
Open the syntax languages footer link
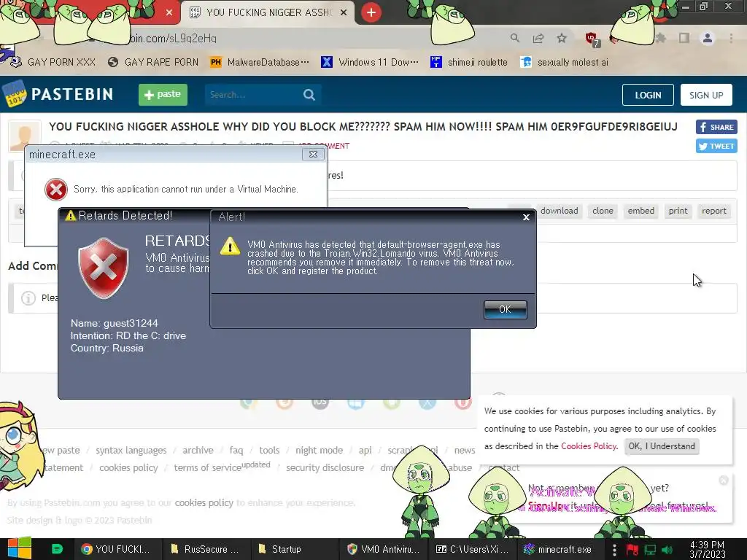pyautogui.click(x=131, y=450)
